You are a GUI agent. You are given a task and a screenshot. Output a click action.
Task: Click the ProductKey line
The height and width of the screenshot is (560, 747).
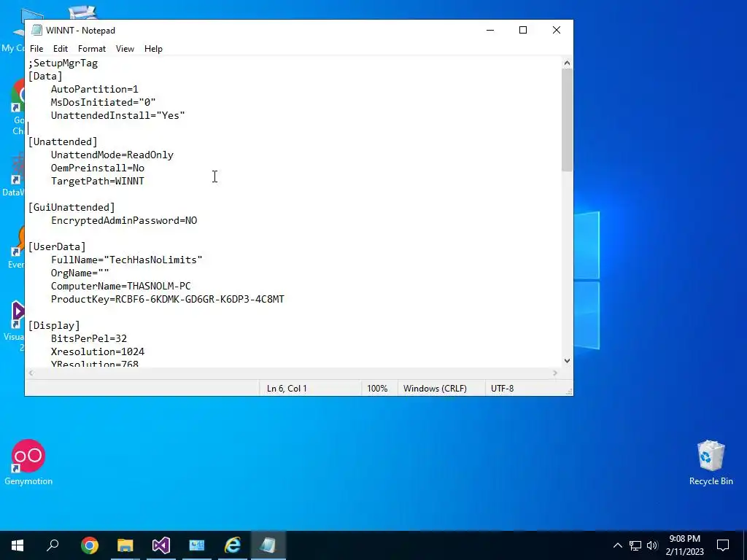(x=168, y=299)
